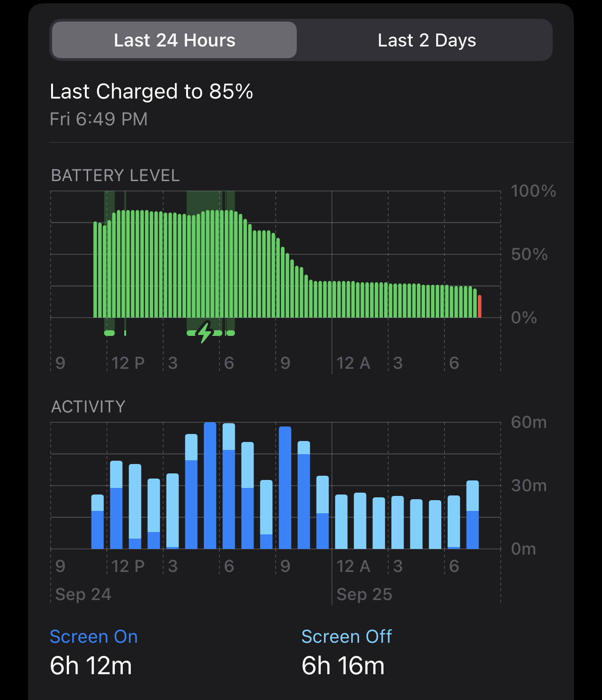Tap the 6h 12m screen on value
This screenshot has height=700, width=602.
pos(91,666)
